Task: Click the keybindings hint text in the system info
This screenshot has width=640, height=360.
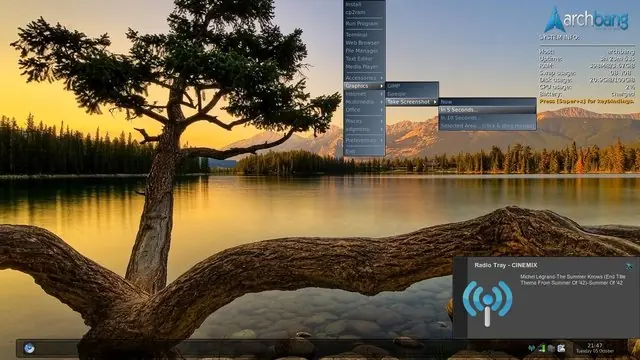Action: 587,101
